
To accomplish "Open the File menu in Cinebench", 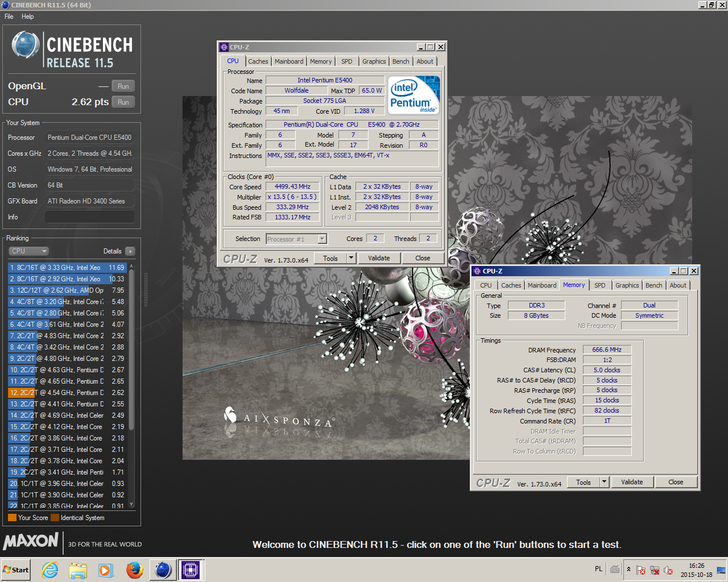I will tap(9, 16).
